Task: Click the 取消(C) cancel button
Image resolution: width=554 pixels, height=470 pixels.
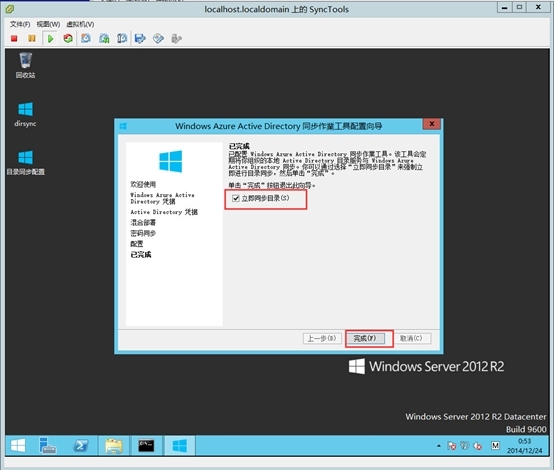Action: tap(411, 339)
